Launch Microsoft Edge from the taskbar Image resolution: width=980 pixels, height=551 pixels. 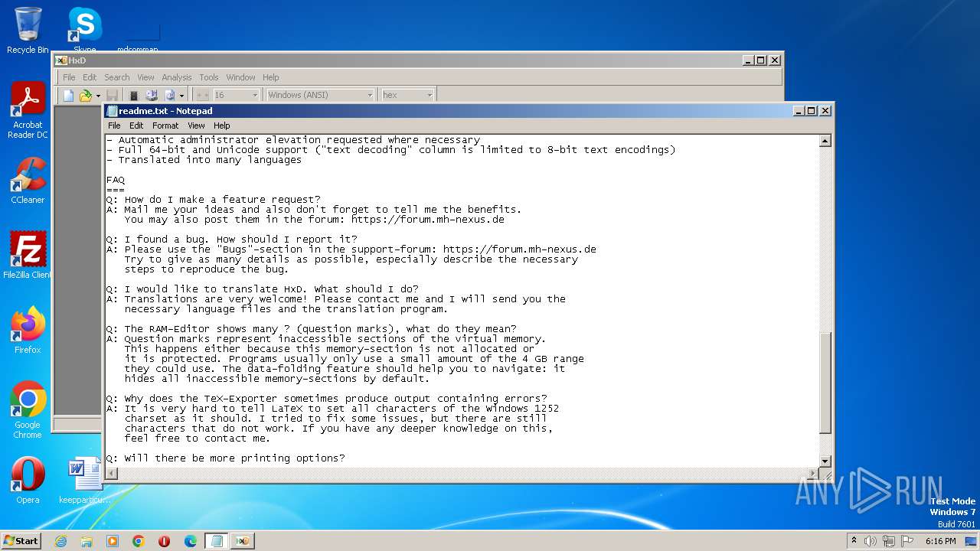[191, 541]
